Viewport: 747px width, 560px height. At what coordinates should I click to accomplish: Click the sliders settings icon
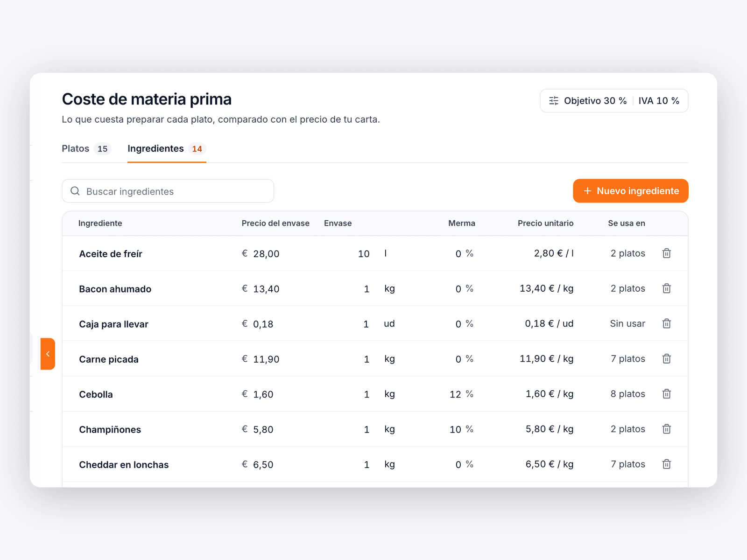pyautogui.click(x=554, y=101)
